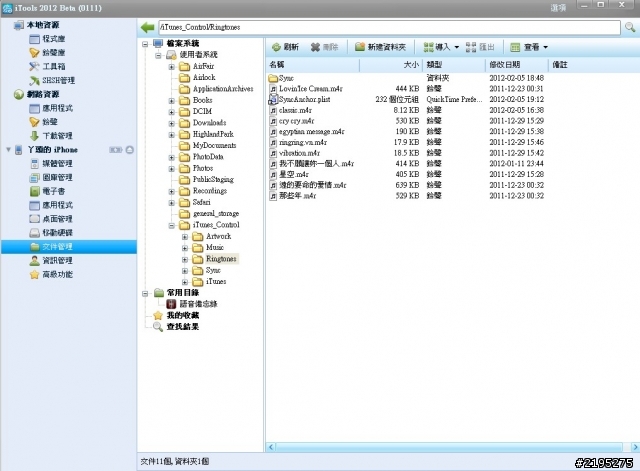Select the file sized 639 KB
640x471 pixels.
[308, 185]
